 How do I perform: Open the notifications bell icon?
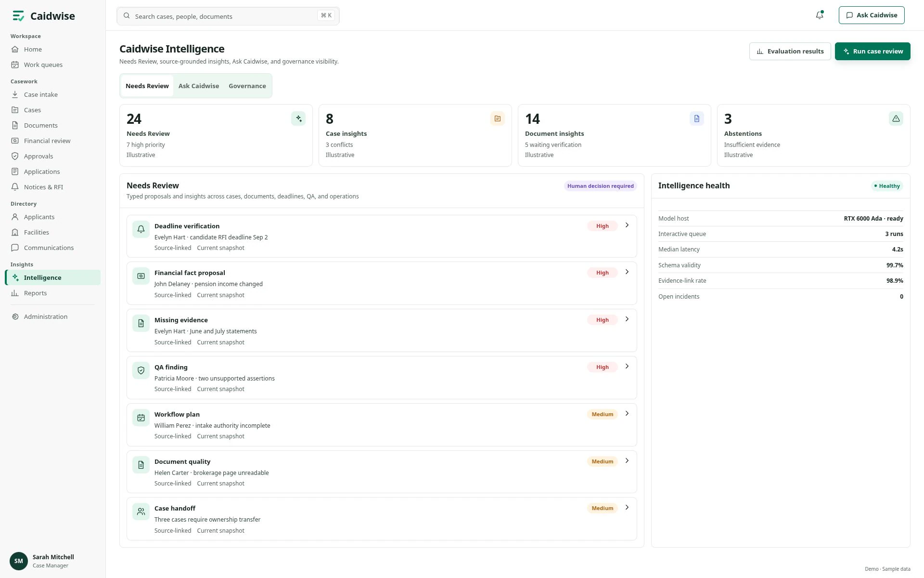point(820,15)
